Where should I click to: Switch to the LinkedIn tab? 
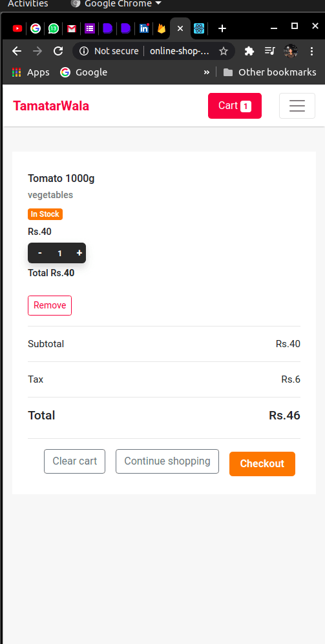(144, 28)
